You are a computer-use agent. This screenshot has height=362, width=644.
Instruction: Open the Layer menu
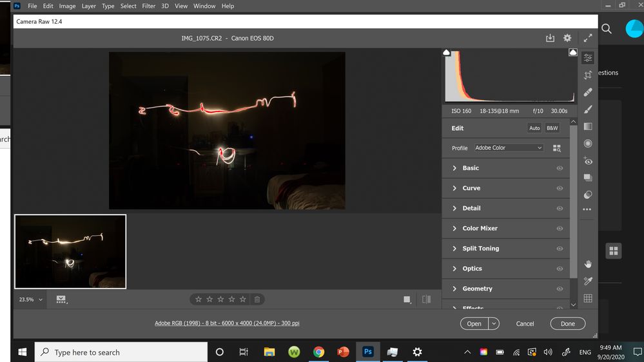89,6
